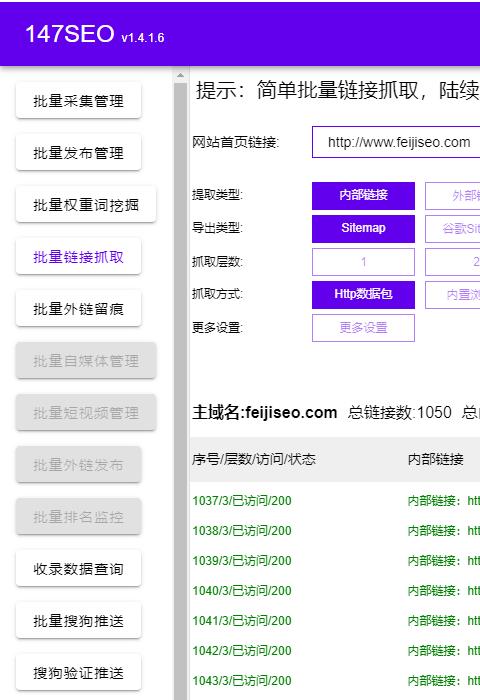Screen dimensions: 480x700
Task: Select result row 1040/3/已访问/200
Action: pos(335,591)
